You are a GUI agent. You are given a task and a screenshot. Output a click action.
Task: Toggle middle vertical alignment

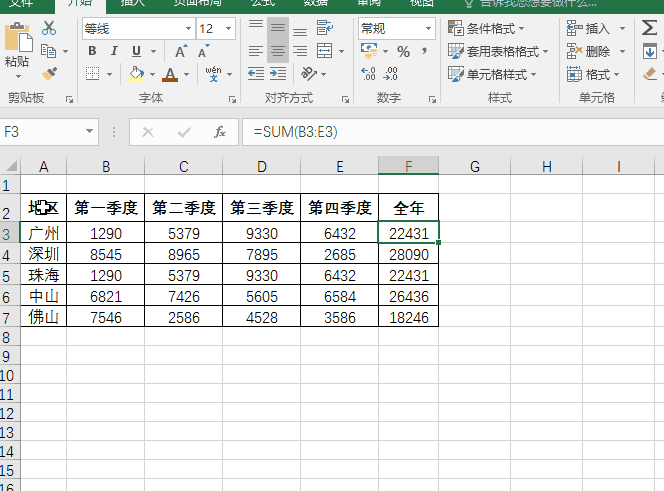278,28
